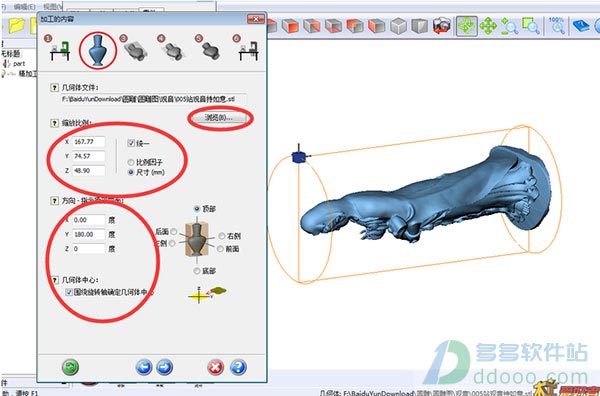
Task: Reset zoom with 100% magnifier icon
Action: [x=557, y=26]
